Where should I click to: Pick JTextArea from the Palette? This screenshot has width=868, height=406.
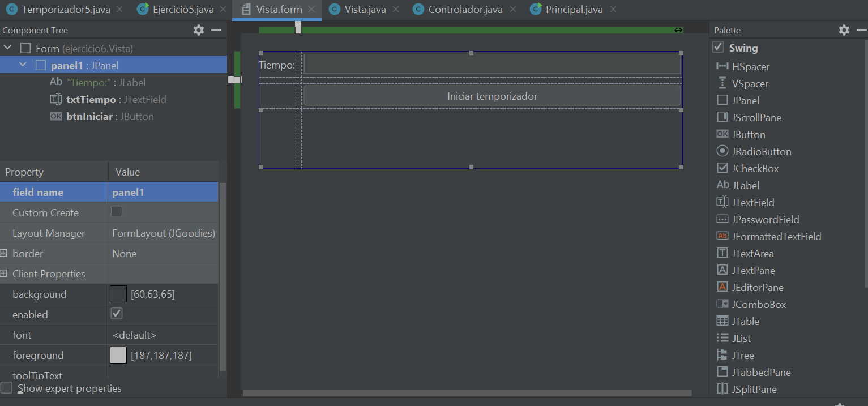(x=752, y=254)
